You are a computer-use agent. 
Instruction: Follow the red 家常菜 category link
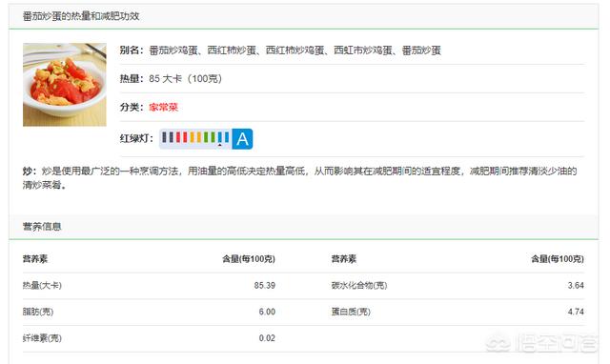click(x=163, y=107)
